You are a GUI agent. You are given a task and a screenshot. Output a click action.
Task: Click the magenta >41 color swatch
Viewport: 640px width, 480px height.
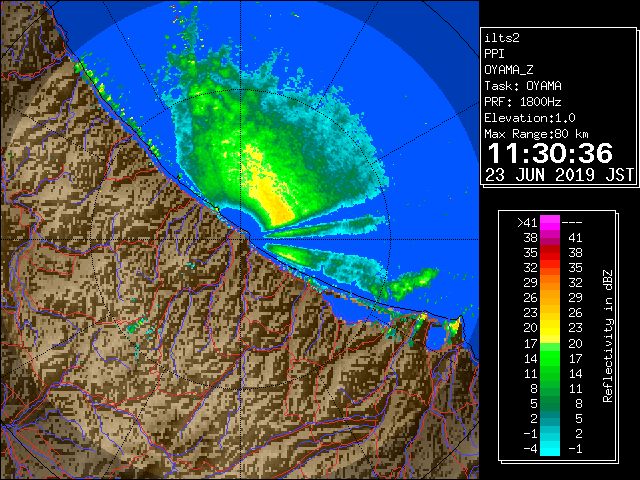(550, 223)
